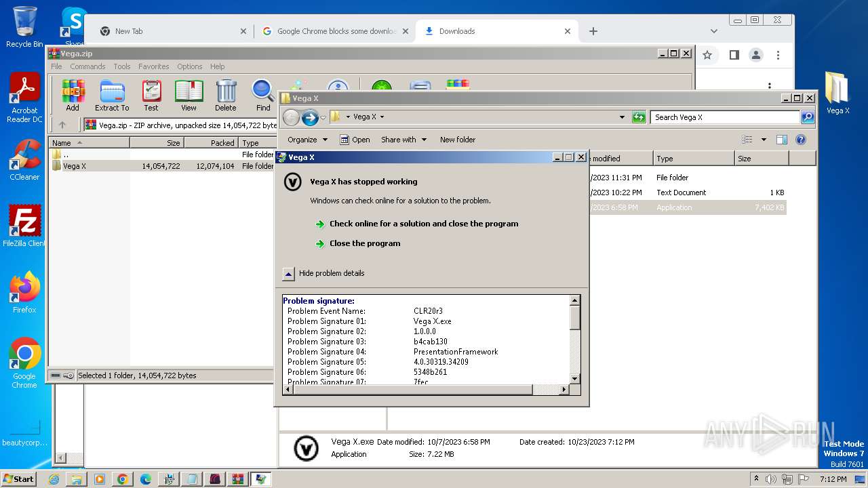The width and height of the screenshot is (868, 488).
Task: Click the WinRAR Delete icon
Action: click(x=226, y=95)
